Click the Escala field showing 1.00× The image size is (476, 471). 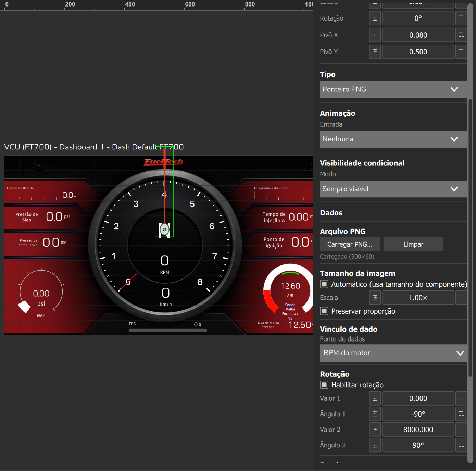click(418, 298)
